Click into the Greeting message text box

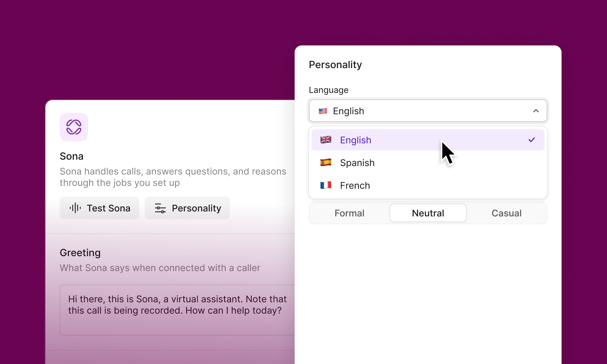pyautogui.click(x=177, y=310)
